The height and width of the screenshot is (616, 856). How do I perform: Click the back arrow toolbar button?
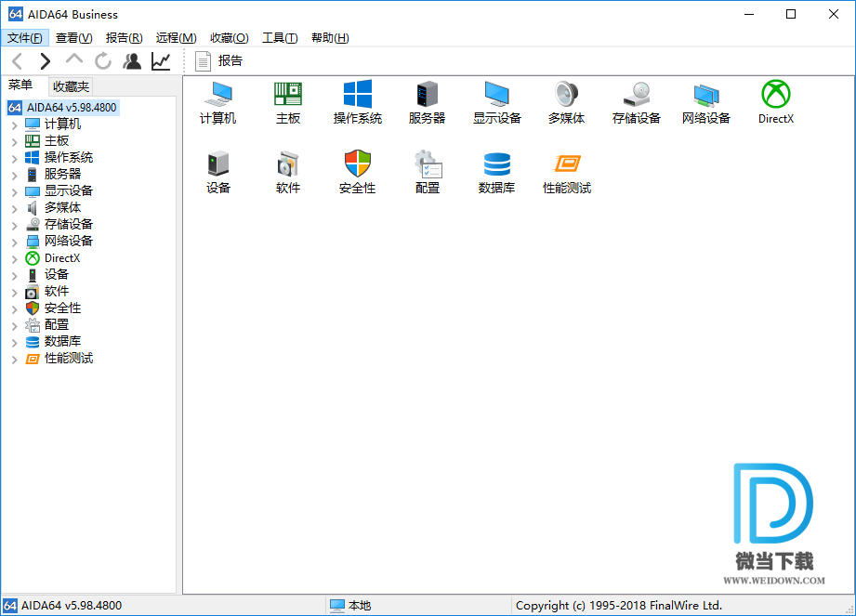tap(17, 61)
